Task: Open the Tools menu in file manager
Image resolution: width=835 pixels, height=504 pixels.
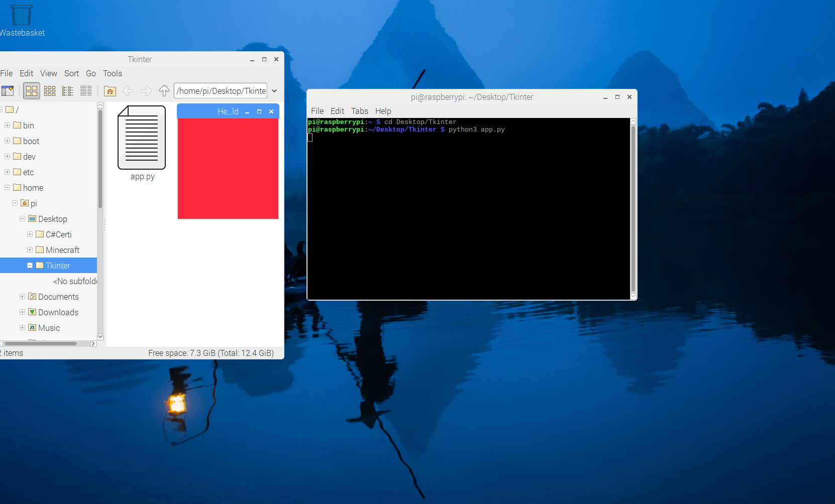Action: click(x=113, y=73)
